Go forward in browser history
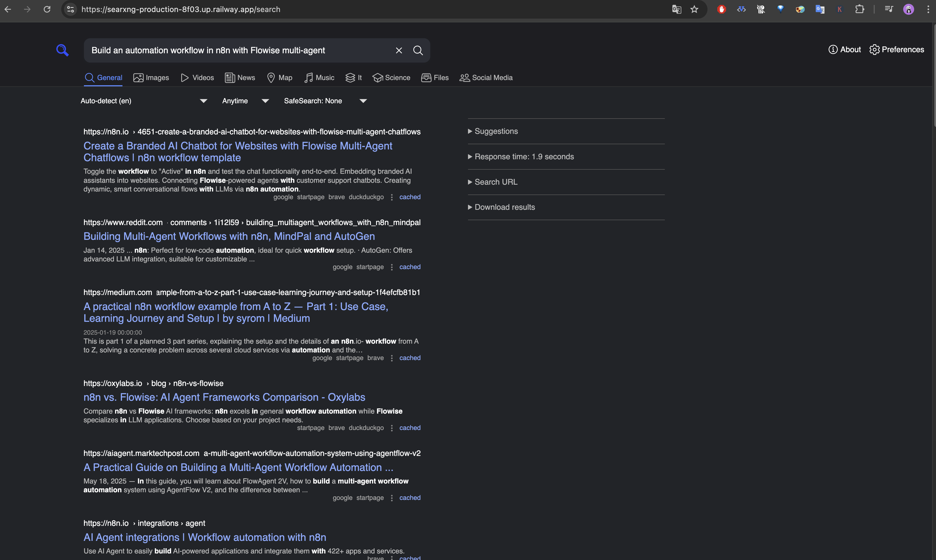 (27, 9)
